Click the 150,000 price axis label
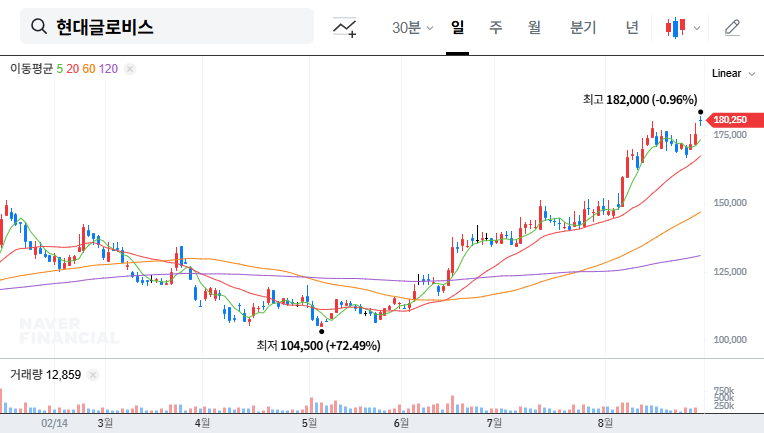This screenshot has width=764, height=433. coord(730,203)
